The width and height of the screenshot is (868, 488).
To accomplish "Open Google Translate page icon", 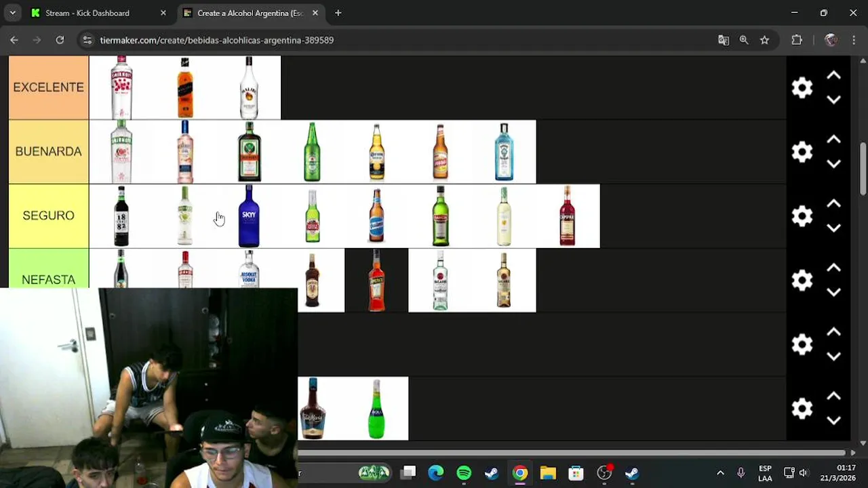I will [x=724, y=40].
